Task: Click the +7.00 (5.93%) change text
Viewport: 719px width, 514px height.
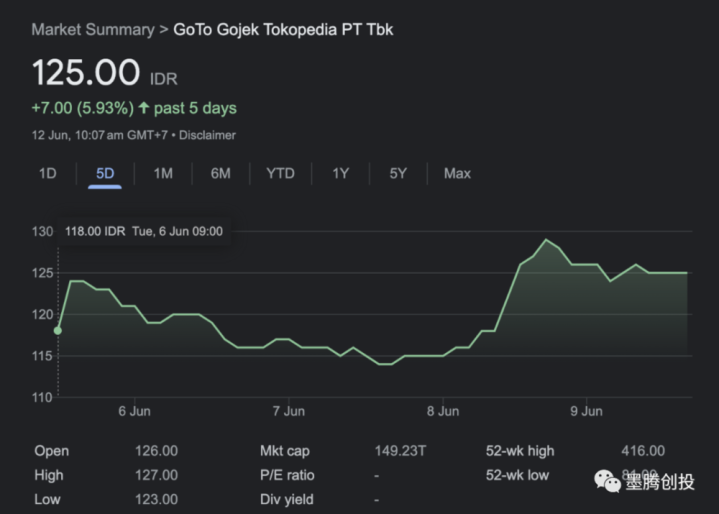Action: (x=83, y=108)
